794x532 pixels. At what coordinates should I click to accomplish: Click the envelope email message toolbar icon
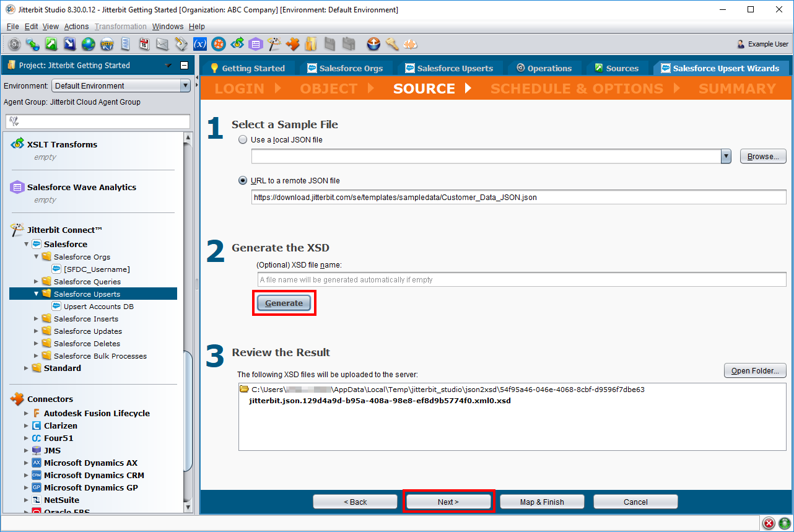click(x=162, y=44)
